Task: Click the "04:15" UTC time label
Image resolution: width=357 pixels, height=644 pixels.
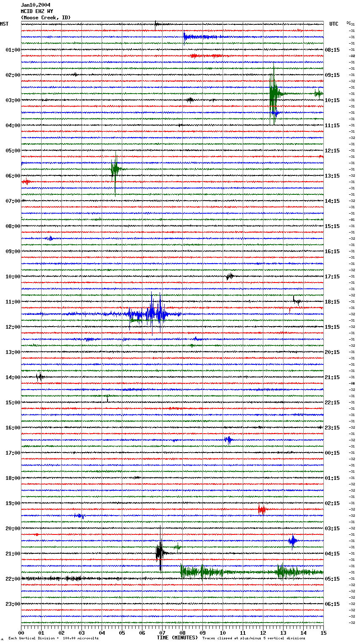Action: [x=332, y=554]
